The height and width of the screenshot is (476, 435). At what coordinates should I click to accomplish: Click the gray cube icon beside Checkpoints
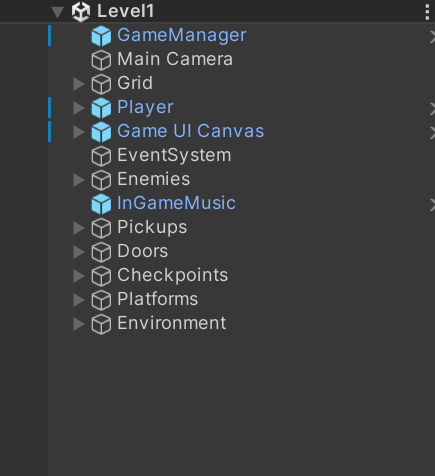101,276
